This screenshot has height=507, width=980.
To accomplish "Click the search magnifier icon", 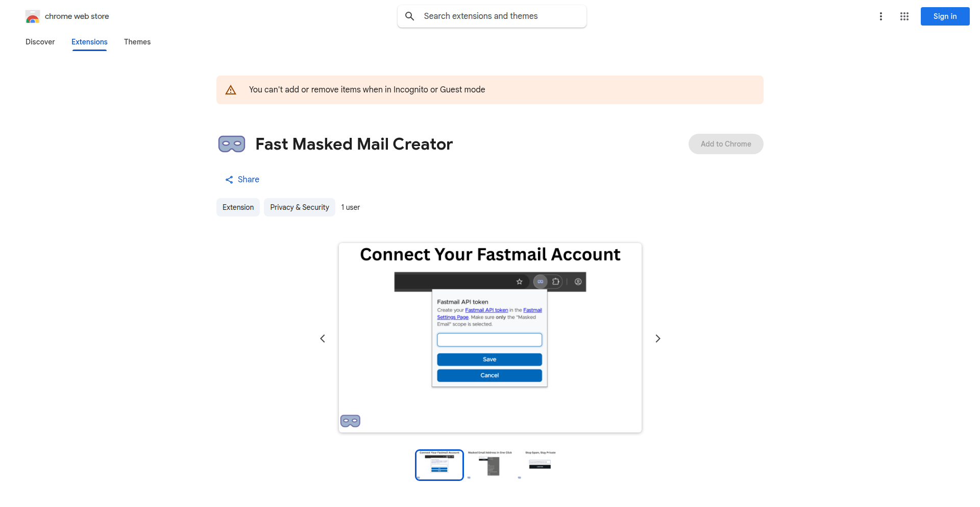I will point(409,16).
